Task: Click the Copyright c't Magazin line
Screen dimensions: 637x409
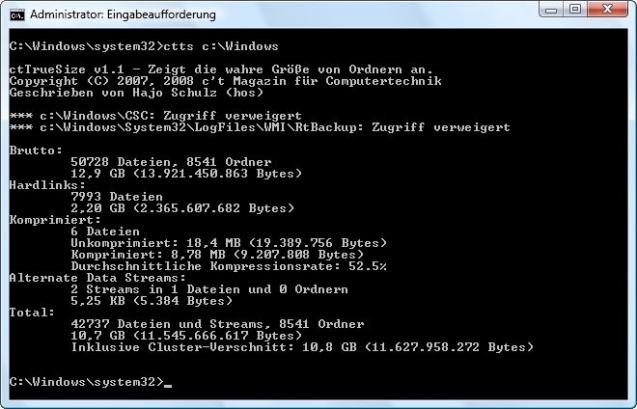Action: click(225, 81)
